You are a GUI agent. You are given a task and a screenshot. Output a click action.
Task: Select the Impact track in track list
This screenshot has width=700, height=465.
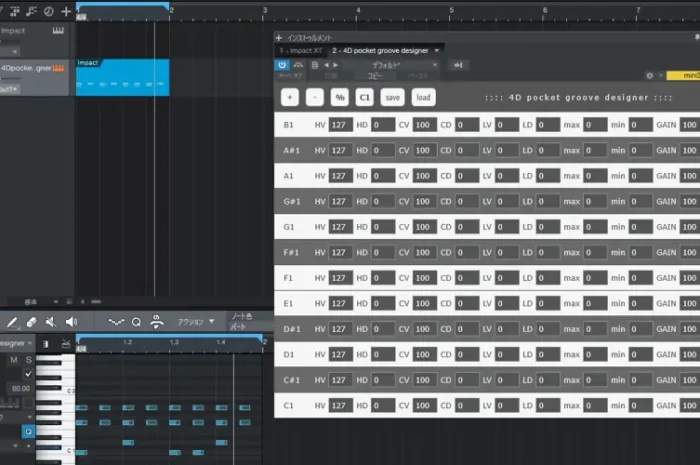(x=34, y=40)
